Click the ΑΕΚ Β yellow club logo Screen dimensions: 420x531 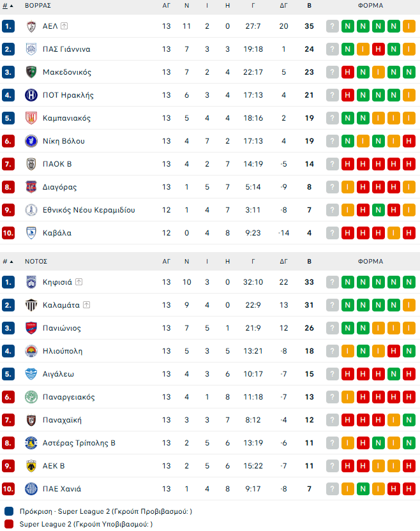click(x=31, y=466)
